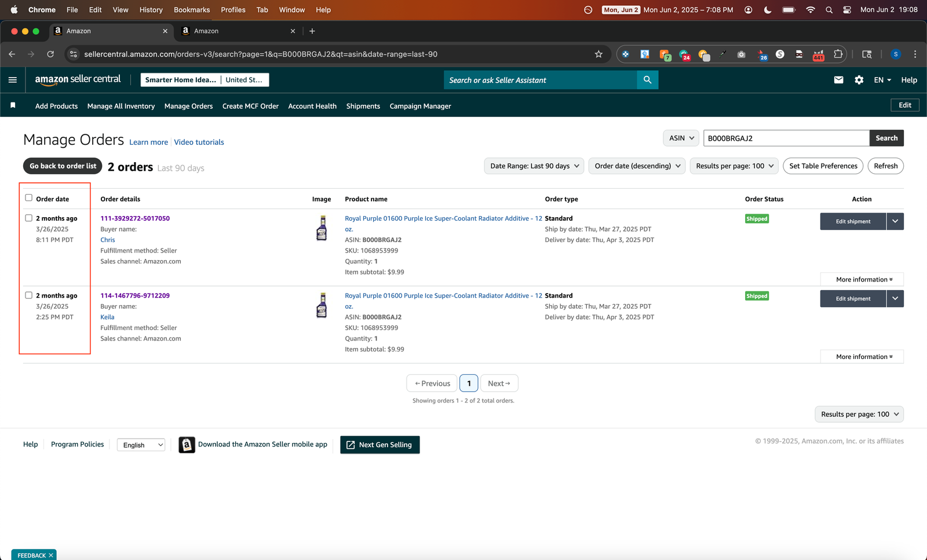Click in the ASIN search input B000BRGAJ2
Image resolution: width=927 pixels, height=560 pixels.
point(786,138)
